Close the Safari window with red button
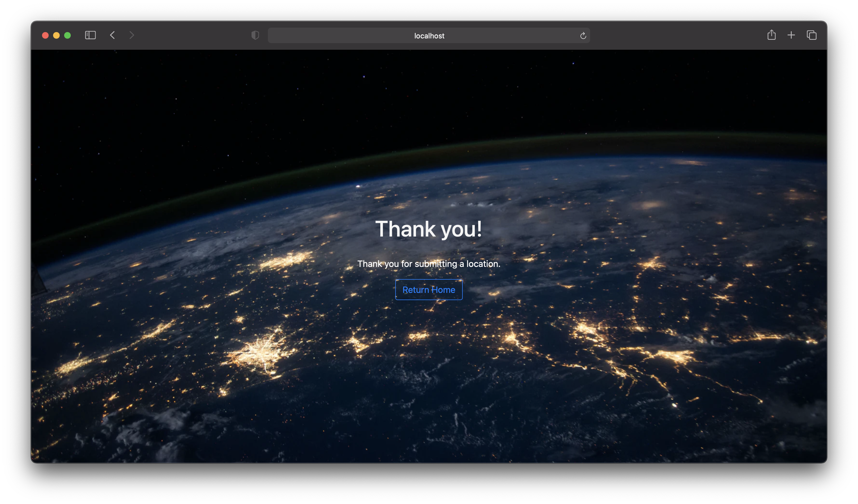 point(45,35)
